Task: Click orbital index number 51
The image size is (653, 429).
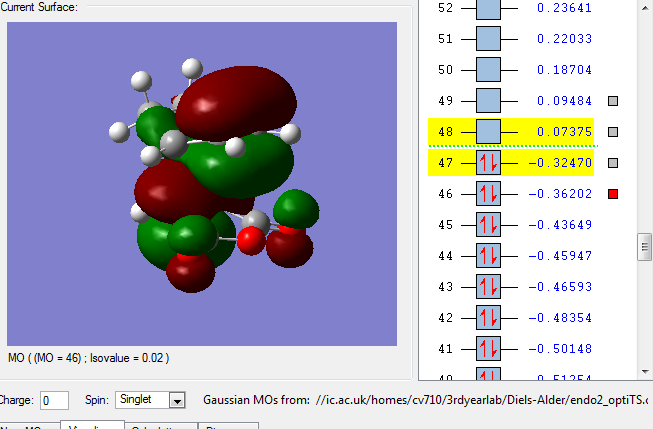Action: 445,39
